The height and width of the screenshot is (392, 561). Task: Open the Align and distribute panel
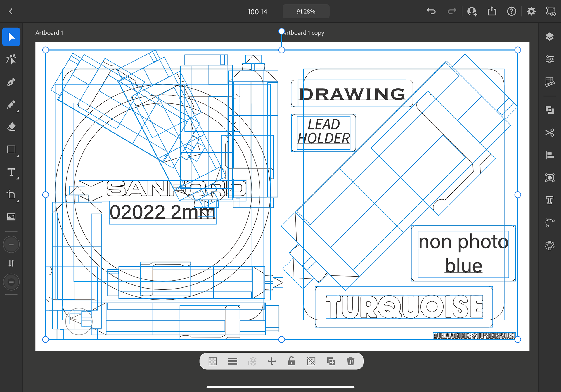[550, 155]
